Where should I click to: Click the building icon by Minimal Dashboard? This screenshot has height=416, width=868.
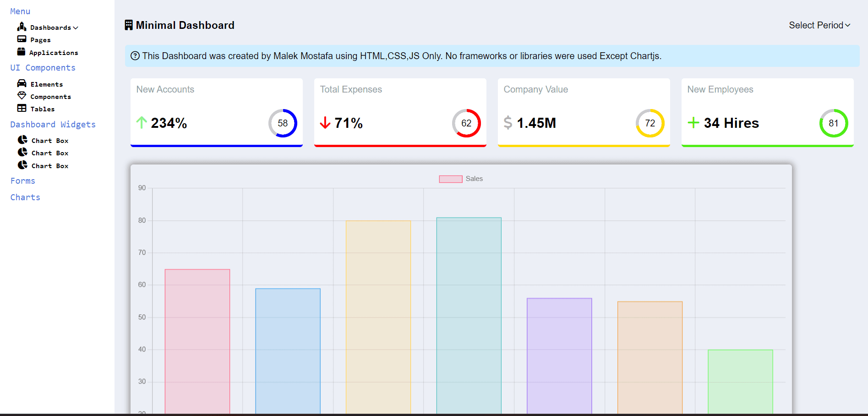[129, 25]
